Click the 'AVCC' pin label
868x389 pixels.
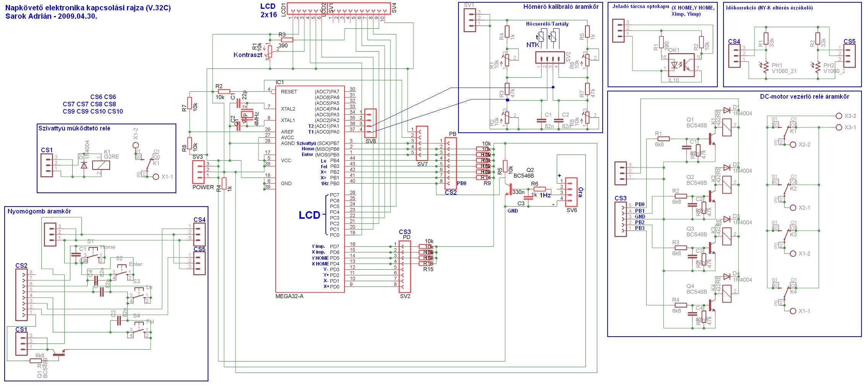tap(288, 138)
